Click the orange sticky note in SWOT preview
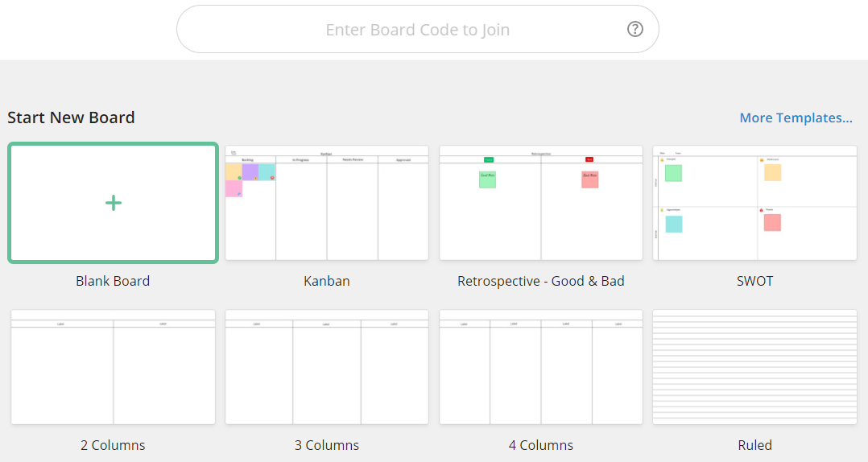 click(x=773, y=172)
